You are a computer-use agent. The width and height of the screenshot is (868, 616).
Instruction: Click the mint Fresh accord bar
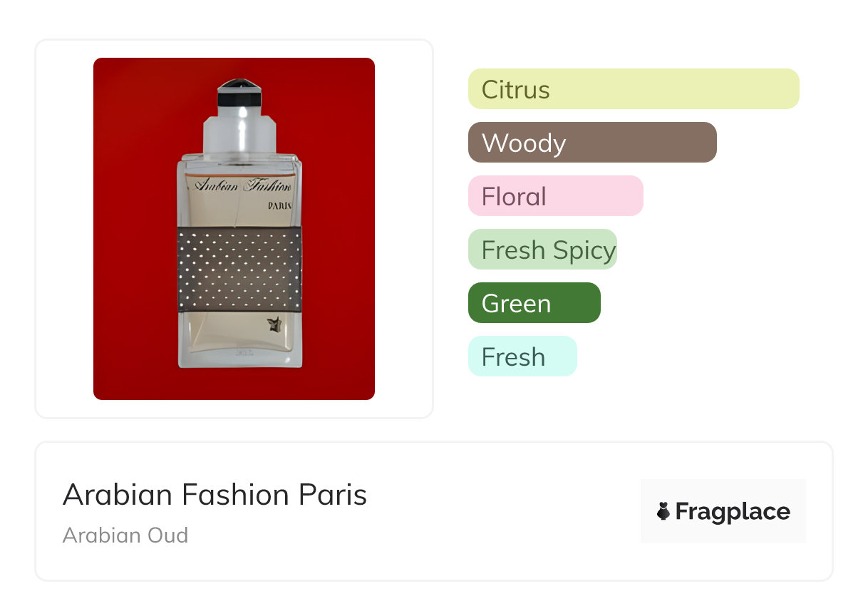point(522,356)
